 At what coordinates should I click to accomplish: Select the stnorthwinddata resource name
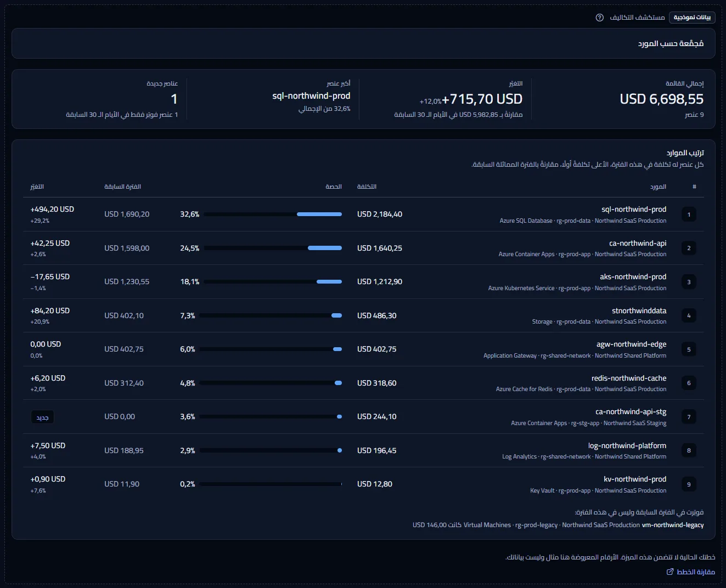[x=639, y=310]
